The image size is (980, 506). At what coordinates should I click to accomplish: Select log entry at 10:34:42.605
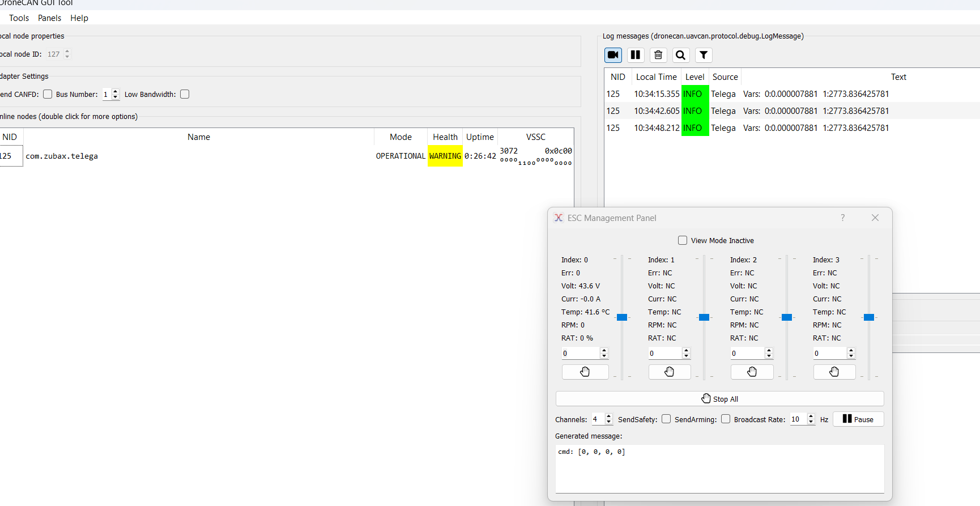click(792, 111)
